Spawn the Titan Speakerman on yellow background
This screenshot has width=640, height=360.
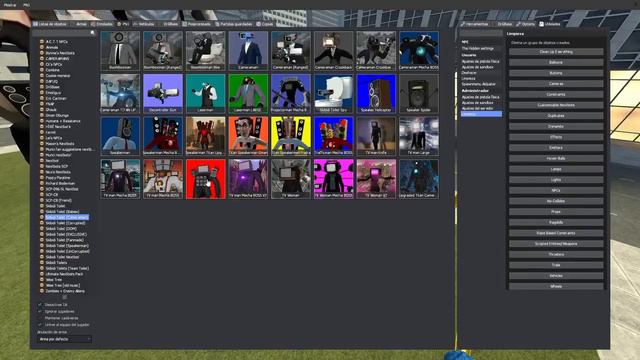291,136
